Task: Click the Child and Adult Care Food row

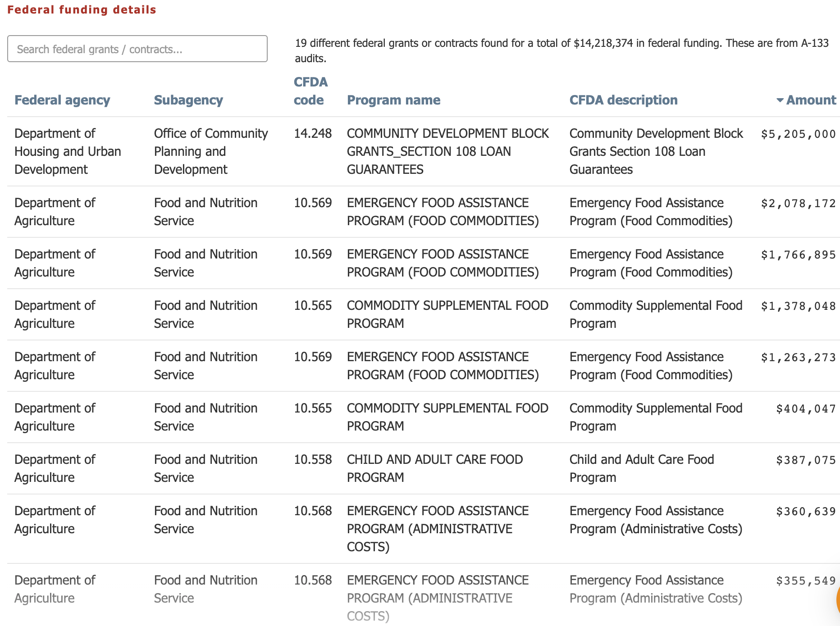Action: pos(419,468)
